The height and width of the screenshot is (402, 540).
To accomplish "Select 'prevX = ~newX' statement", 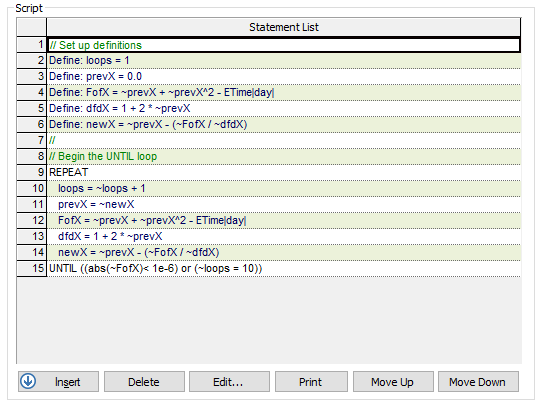I will 284,204.
